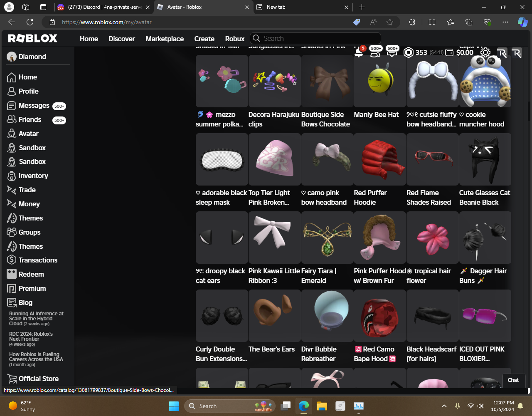Switch to the New tab browser tab
The height and width of the screenshot is (416, 532).
click(x=302, y=7)
